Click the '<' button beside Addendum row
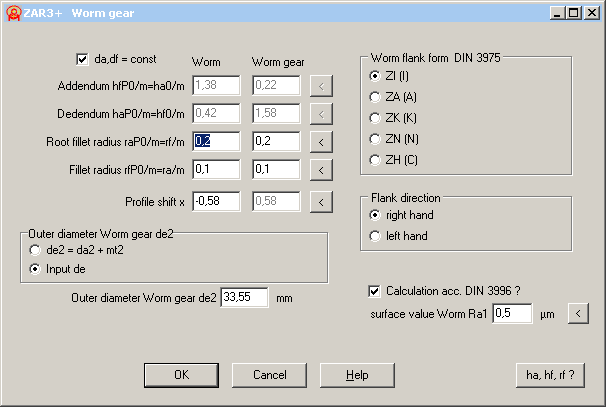This screenshot has height=407, width=606. [x=320, y=87]
